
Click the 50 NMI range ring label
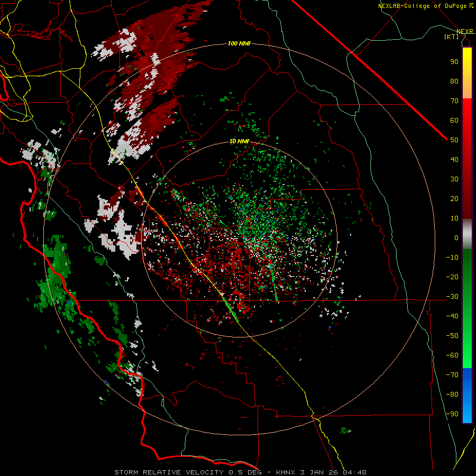pos(239,141)
